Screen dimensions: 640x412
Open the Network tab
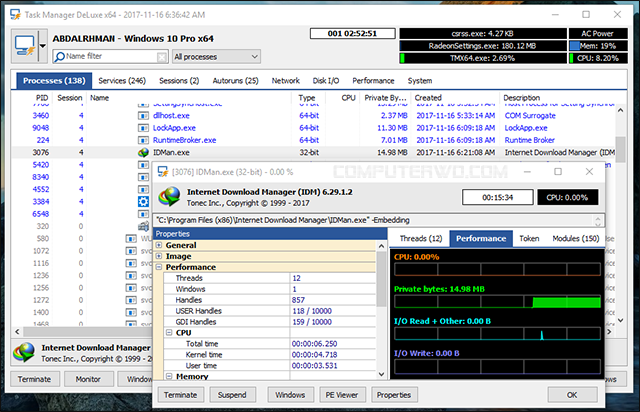tap(286, 81)
